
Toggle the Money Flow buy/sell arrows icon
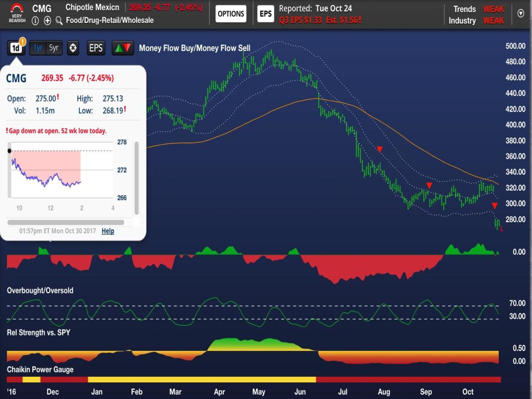(123, 48)
